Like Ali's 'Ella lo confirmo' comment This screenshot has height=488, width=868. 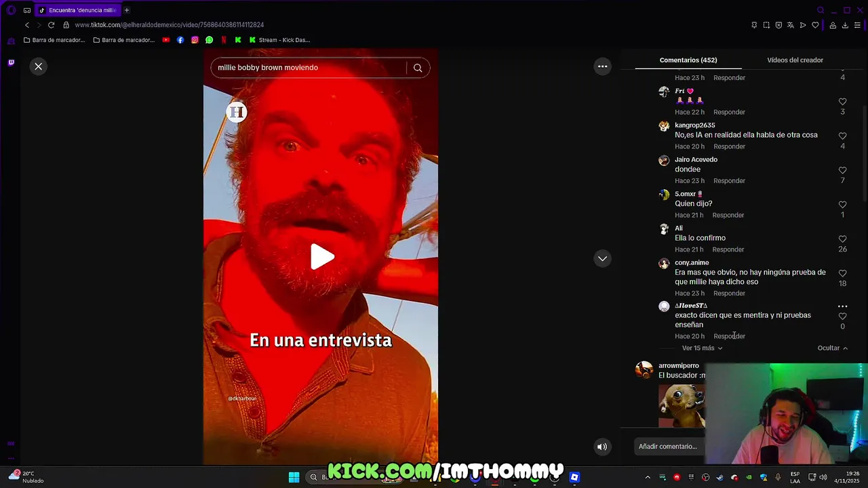[842, 239]
